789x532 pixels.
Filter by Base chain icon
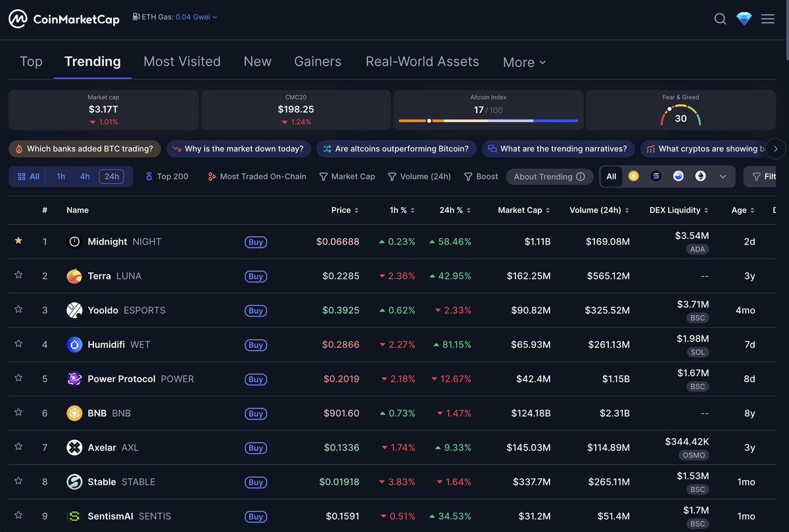point(679,176)
